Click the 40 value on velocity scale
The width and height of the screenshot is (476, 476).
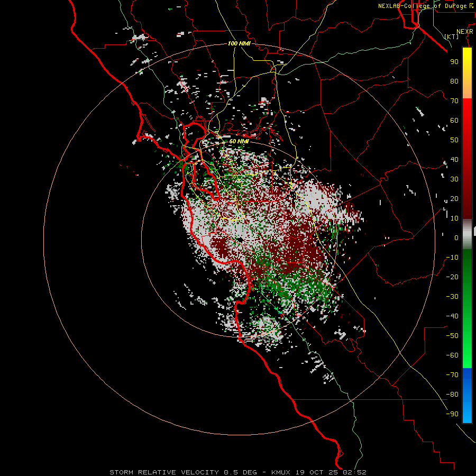click(454, 160)
